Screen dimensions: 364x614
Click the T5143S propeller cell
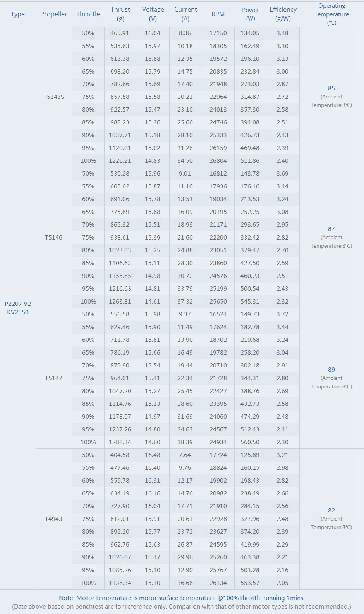53,97
